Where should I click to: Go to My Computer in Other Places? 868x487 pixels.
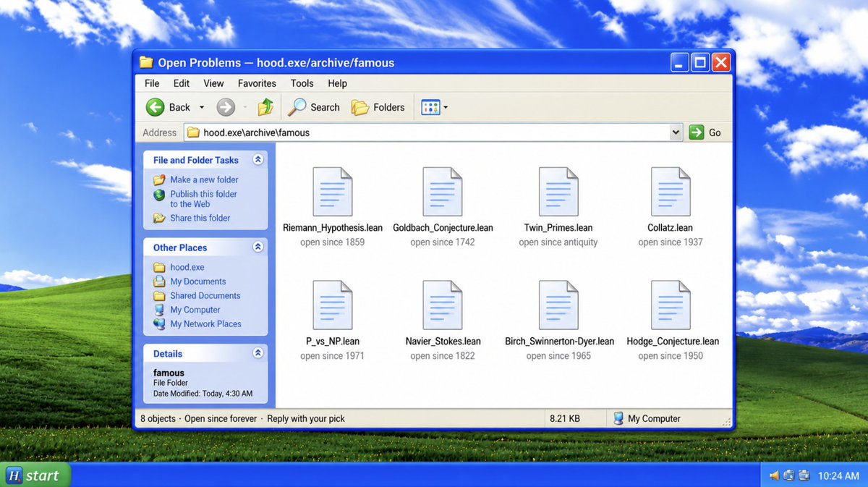[x=187, y=310]
